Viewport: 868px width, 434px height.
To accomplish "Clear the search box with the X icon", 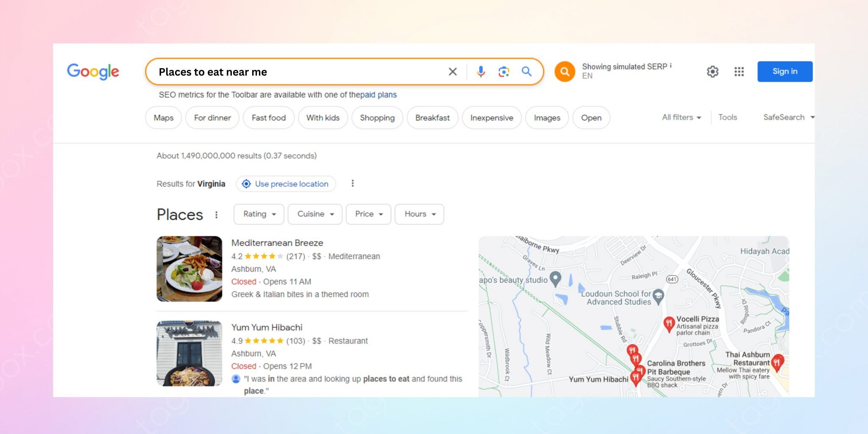I will (x=453, y=72).
